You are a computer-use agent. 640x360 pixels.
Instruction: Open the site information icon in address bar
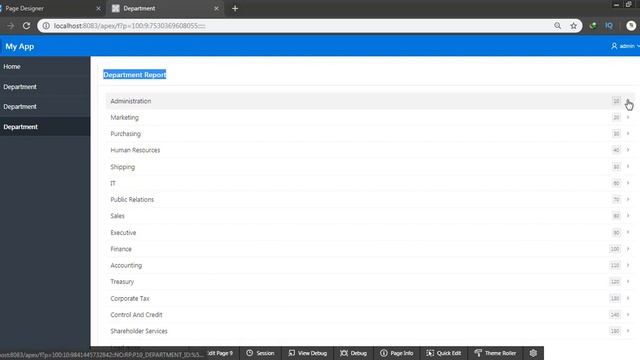46,26
